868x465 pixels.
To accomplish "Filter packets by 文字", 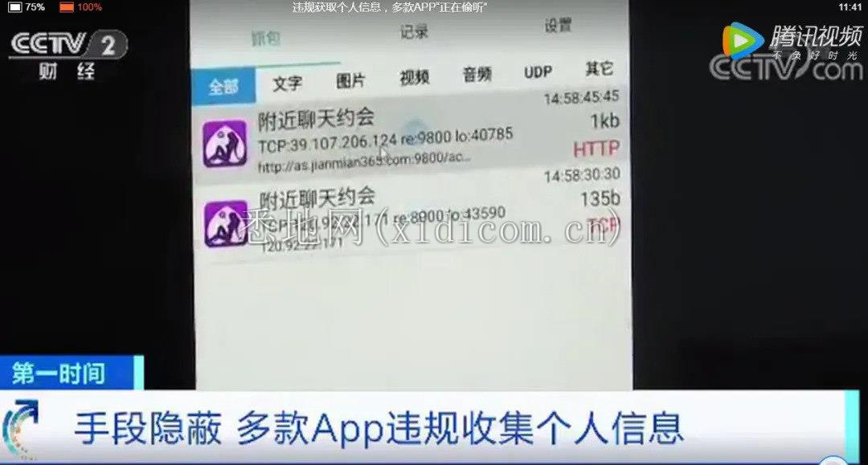I will (x=287, y=83).
